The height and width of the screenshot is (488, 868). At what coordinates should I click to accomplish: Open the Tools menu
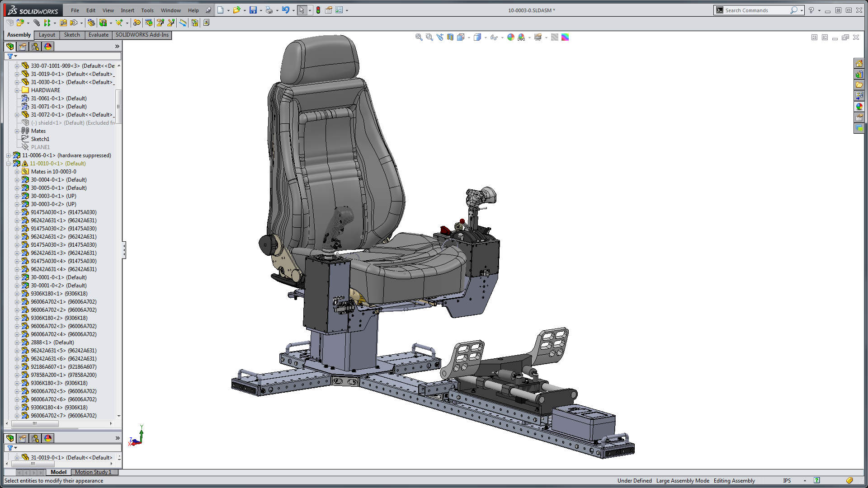(x=147, y=10)
